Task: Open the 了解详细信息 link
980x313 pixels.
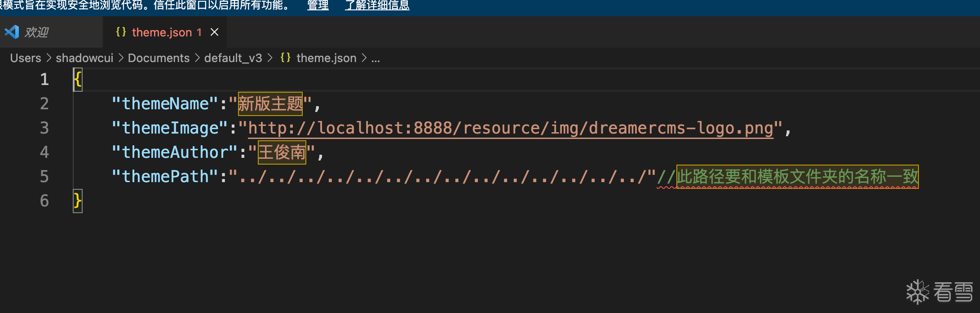Action: coord(377,5)
